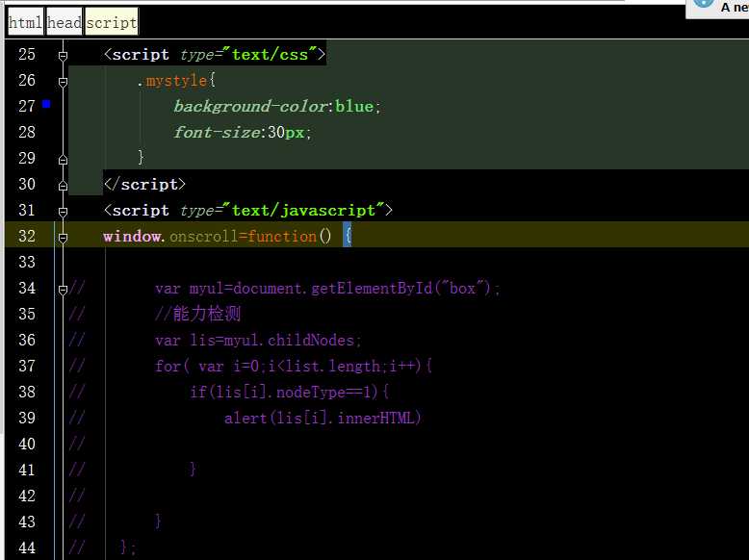Click the '能力检测' comment text
749x560 pixels.
206,314
